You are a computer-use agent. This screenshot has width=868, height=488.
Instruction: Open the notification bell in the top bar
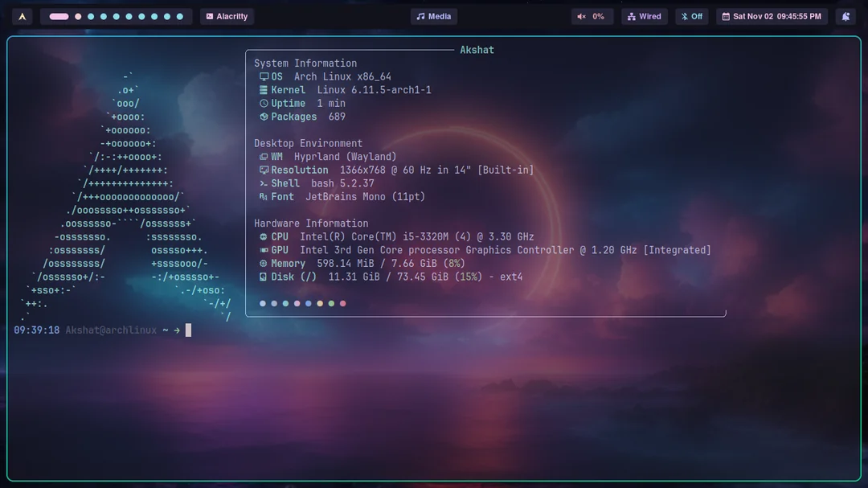click(x=845, y=17)
